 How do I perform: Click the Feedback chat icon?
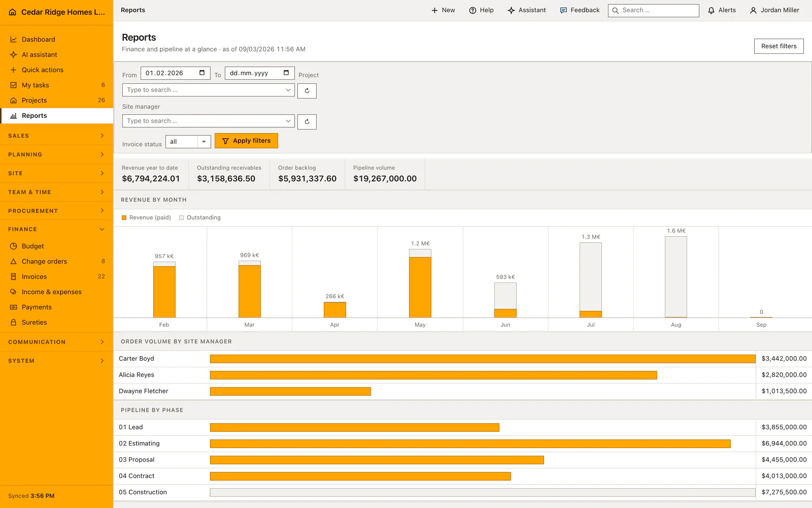563,10
